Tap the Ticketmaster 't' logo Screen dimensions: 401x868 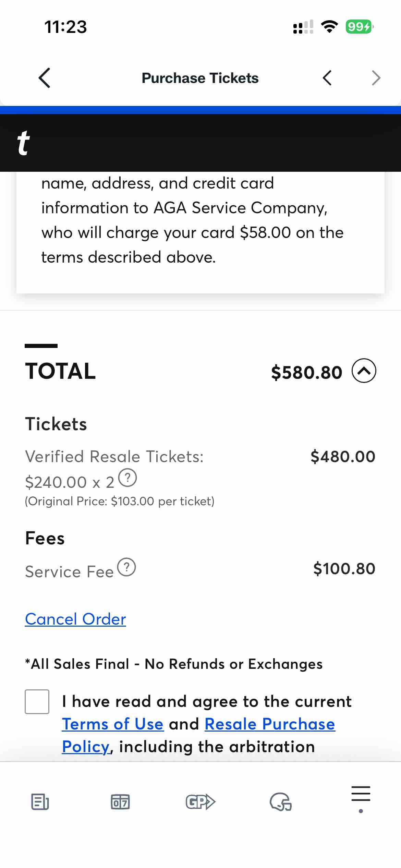pyautogui.click(x=23, y=143)
